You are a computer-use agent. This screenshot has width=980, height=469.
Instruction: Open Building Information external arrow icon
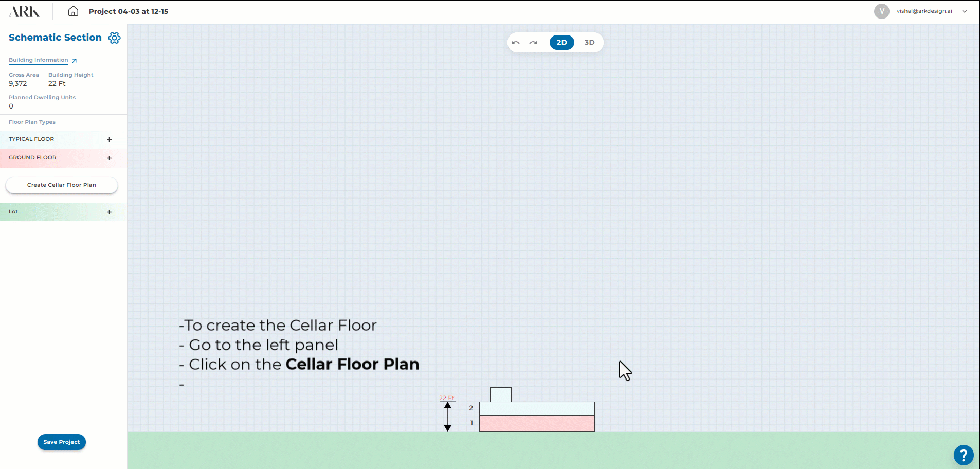tap(74, 61)
